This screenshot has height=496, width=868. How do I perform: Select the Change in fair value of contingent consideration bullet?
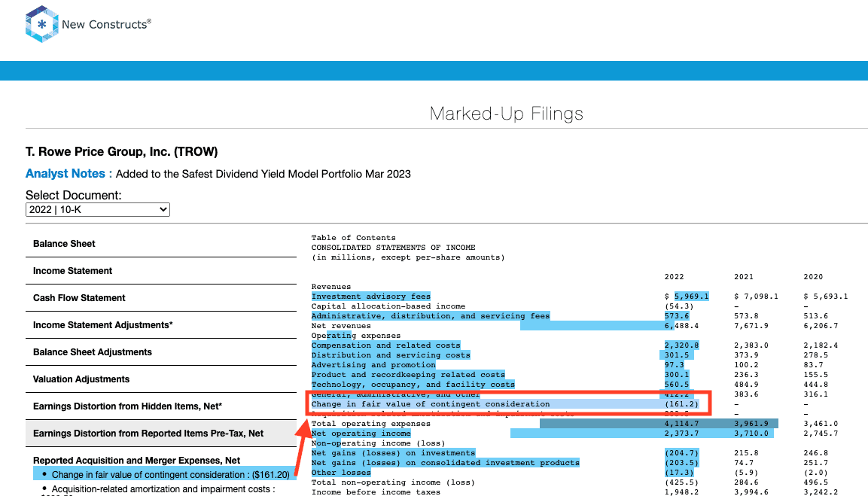tap(166, 474)
